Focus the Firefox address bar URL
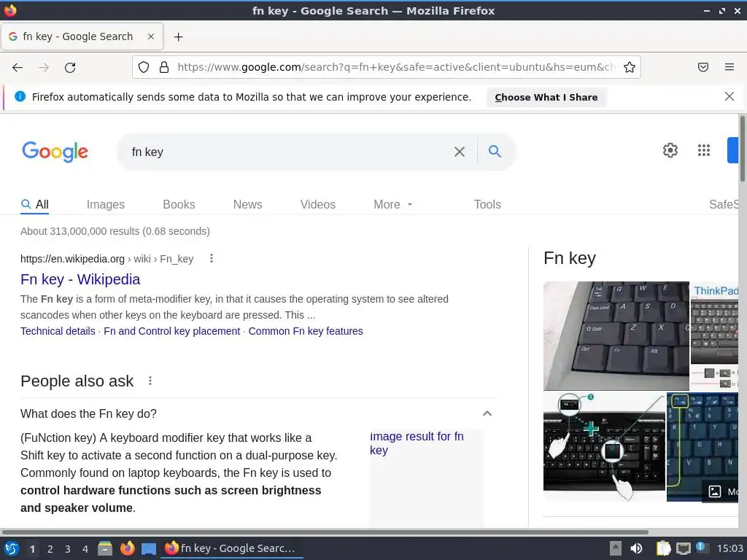The width and height of the screenshot is (747, 560). tap(396, 67)
